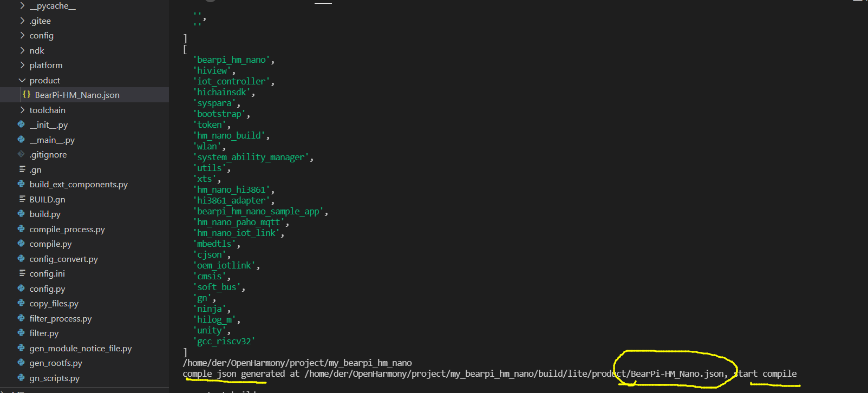
Task: Click 'oem_iotlink' in terminal output
Action: pyautogui.click(x=224, y=265)
